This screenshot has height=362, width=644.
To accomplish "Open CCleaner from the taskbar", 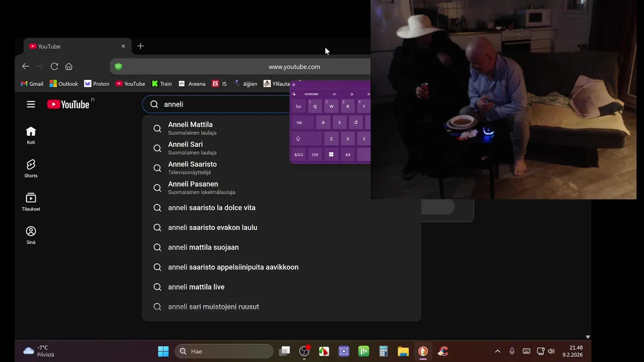I will pyautogui.click(x=443, y=351).
